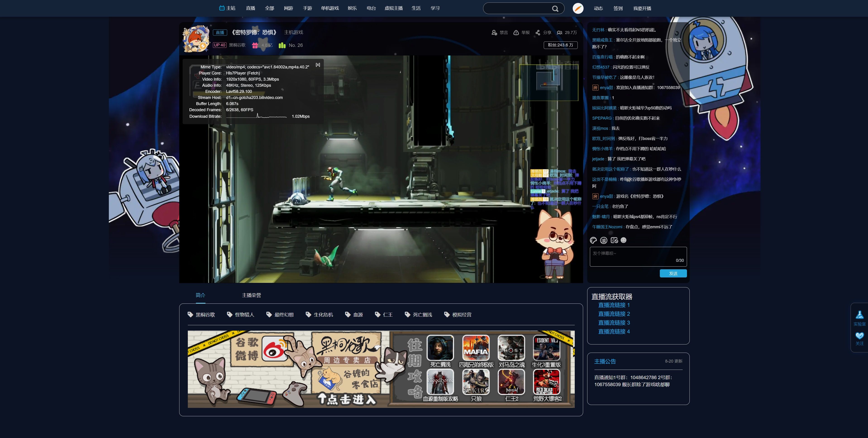Open the emoji smiley picker

click(x=623, y=240)
